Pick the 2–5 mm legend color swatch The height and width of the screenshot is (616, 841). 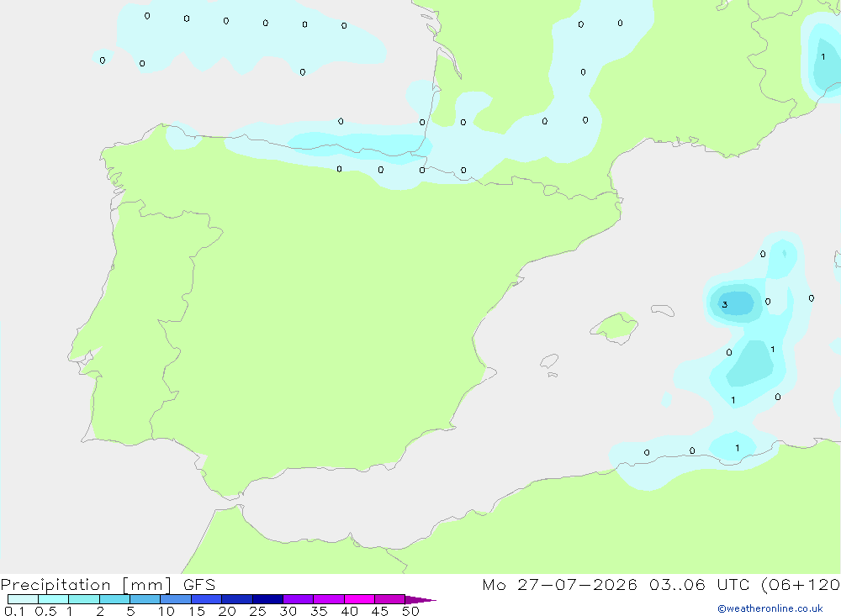[x=114, y=599]
